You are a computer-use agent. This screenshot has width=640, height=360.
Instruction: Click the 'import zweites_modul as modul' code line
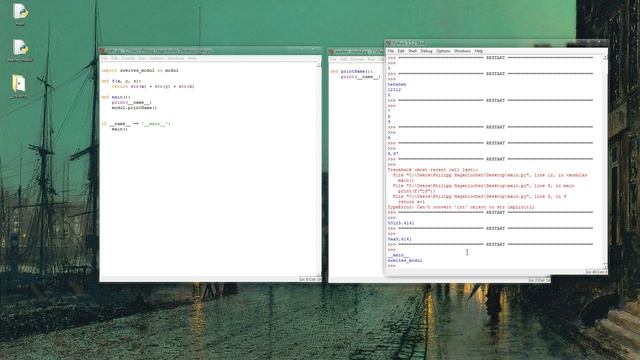140,70
